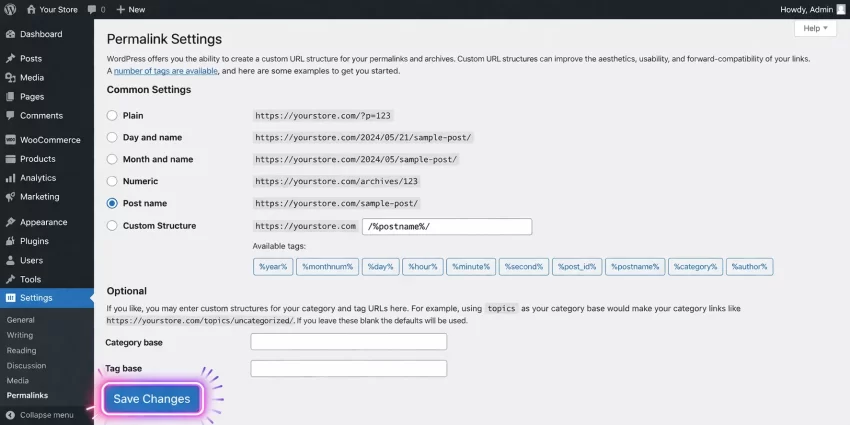Viewport: 850px width, 425px height.
Task: Expand the Help dropdown tab
Action: 815,28
